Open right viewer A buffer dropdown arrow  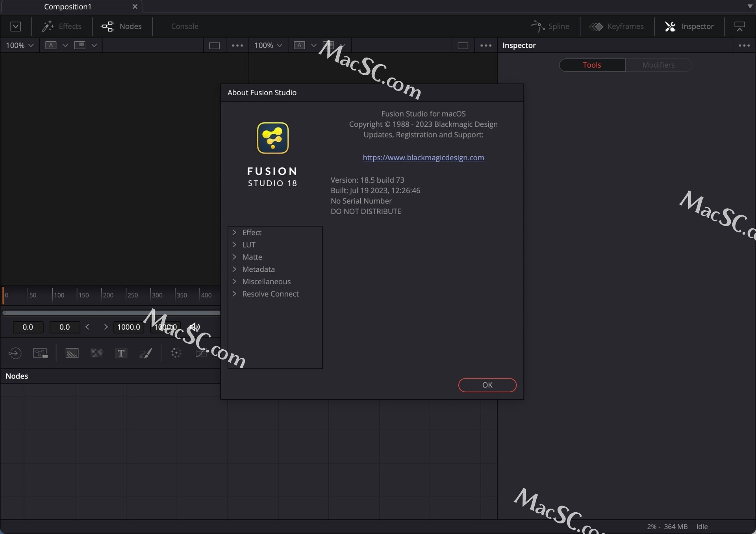314,45
